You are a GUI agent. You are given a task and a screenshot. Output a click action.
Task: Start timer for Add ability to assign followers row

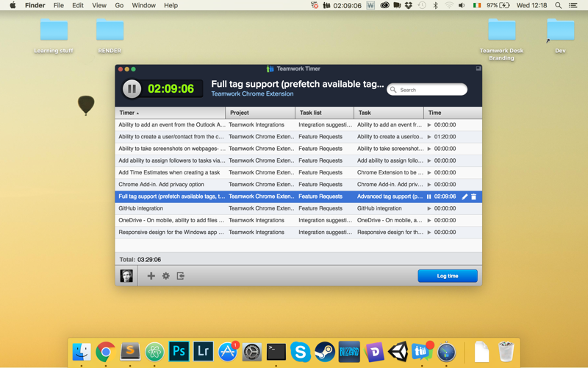429,160
